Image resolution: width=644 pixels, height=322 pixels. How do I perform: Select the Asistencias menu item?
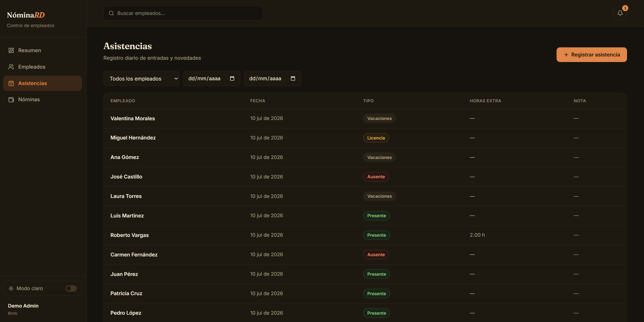click(x=42, y=83)
